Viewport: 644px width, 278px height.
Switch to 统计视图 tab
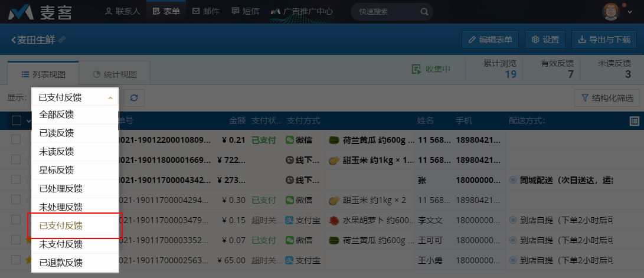pos(115,75)
